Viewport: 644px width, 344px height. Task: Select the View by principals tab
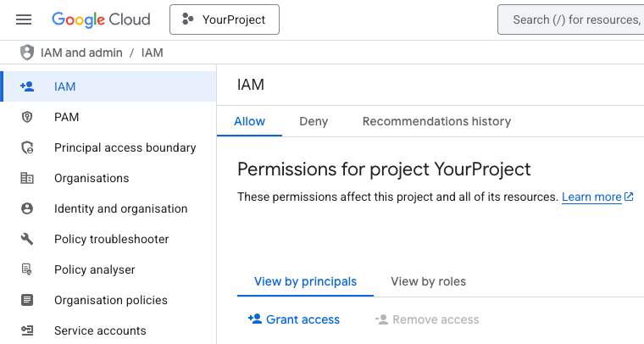(x=305, y=281)
